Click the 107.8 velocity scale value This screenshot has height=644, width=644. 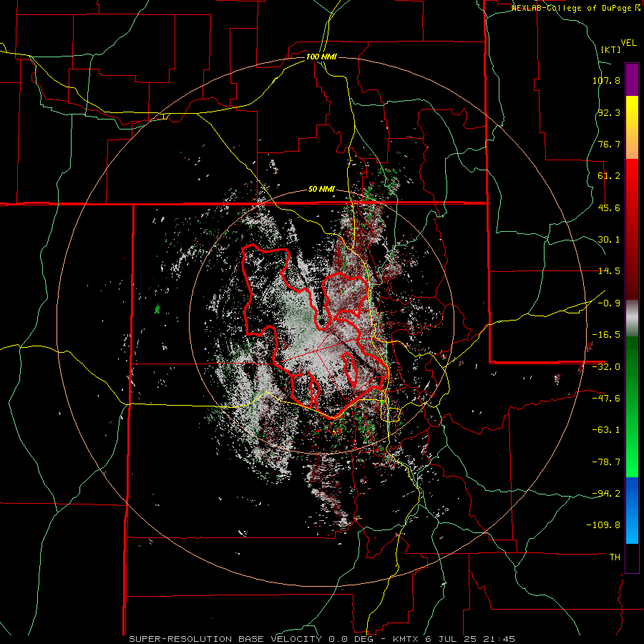coord(606,80)
